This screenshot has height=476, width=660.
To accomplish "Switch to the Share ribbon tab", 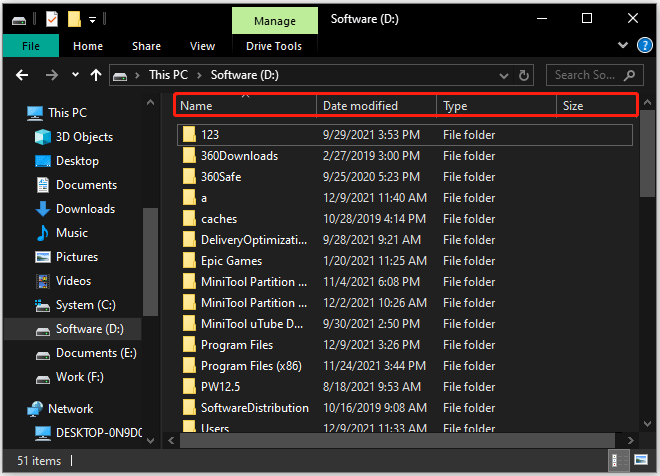I will (x=146, y=46).
